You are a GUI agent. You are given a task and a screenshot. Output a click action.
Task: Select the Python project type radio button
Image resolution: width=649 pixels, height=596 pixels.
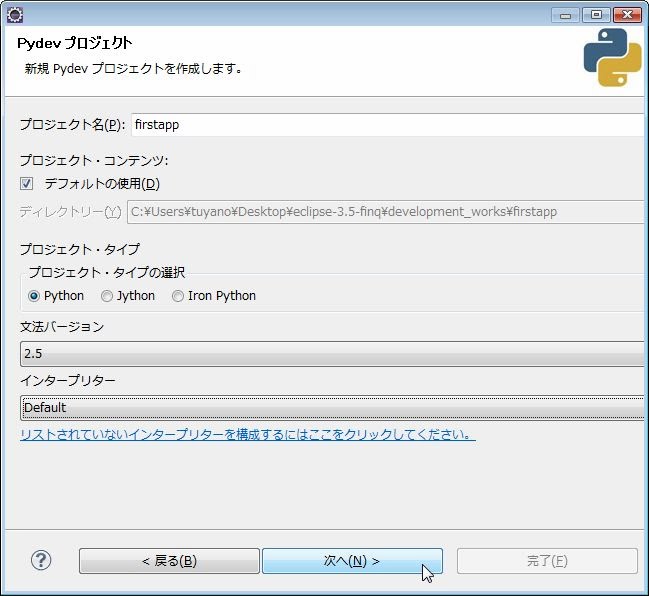coord(34,296)
